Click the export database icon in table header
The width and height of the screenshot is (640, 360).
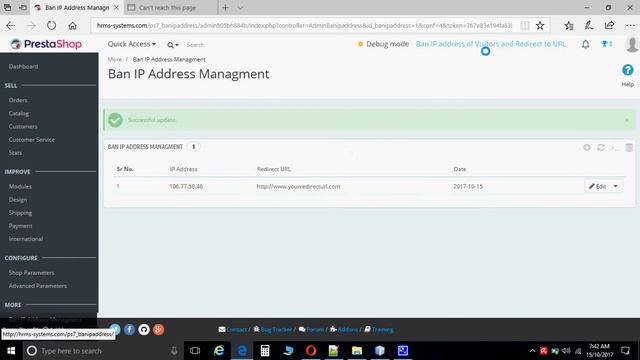pos(629,147)
